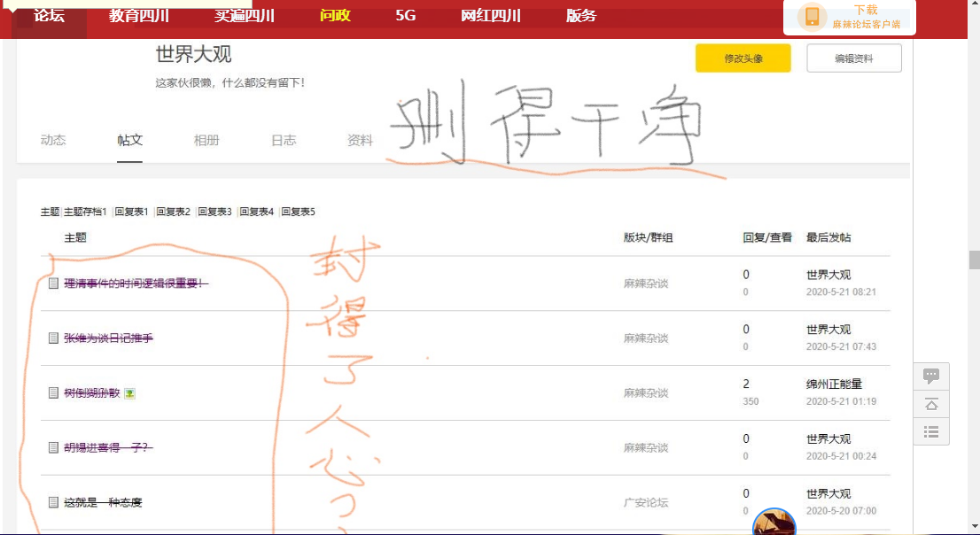Switch to the 相册 profile tab
Screen dimensions: 980x535
coord(206,140)
